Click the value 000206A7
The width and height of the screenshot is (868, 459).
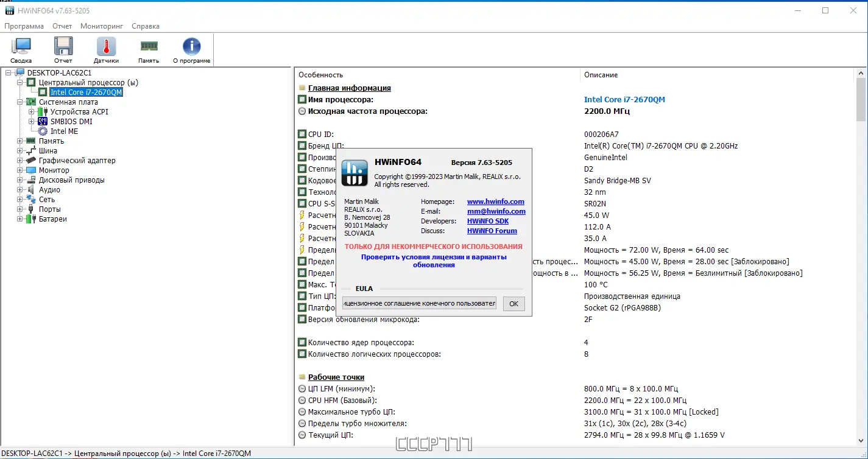tap(602, 135)
